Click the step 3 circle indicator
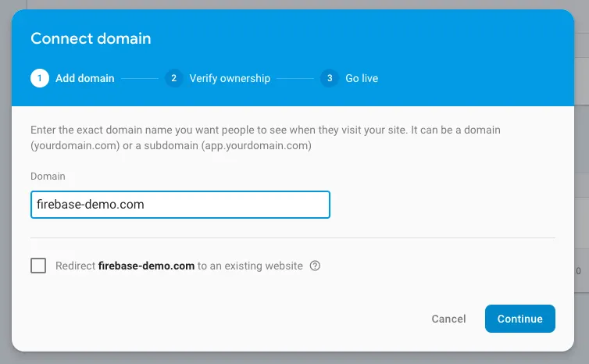The height and width of the screenshot is (364, 589). pyautogui.click(x=330, y=78)
